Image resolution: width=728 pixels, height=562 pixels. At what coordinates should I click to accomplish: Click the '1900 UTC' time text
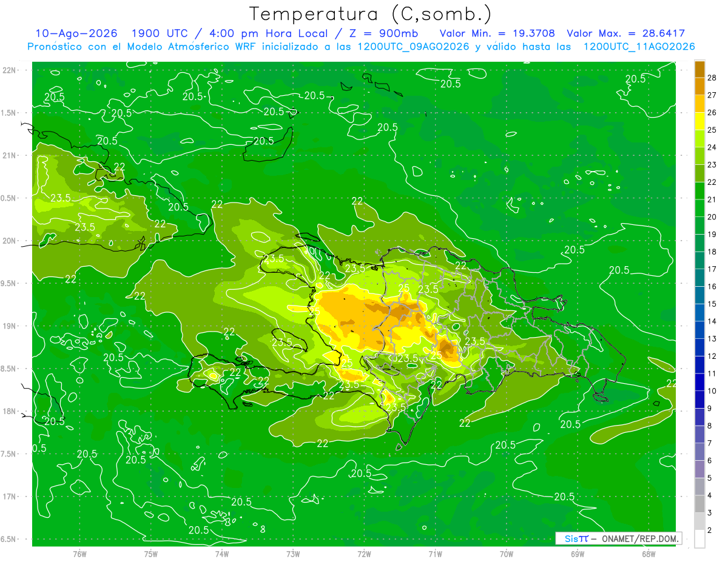tap(160, 33)
